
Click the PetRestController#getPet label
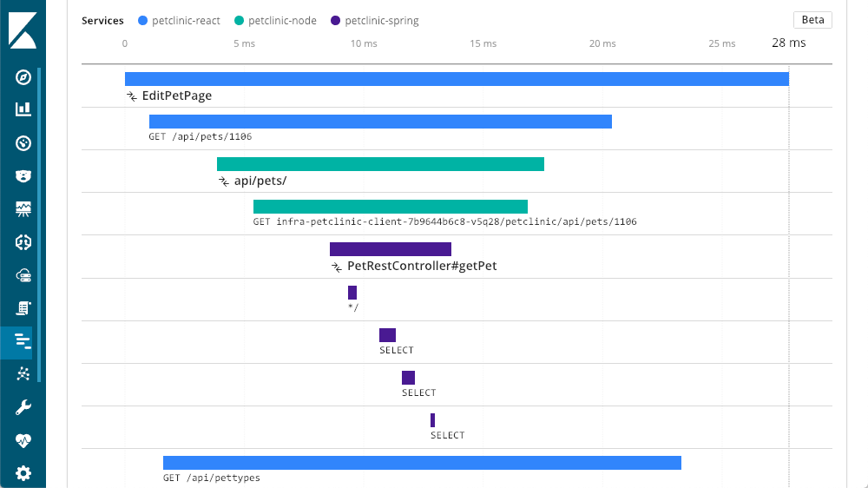tap(422, 266)
